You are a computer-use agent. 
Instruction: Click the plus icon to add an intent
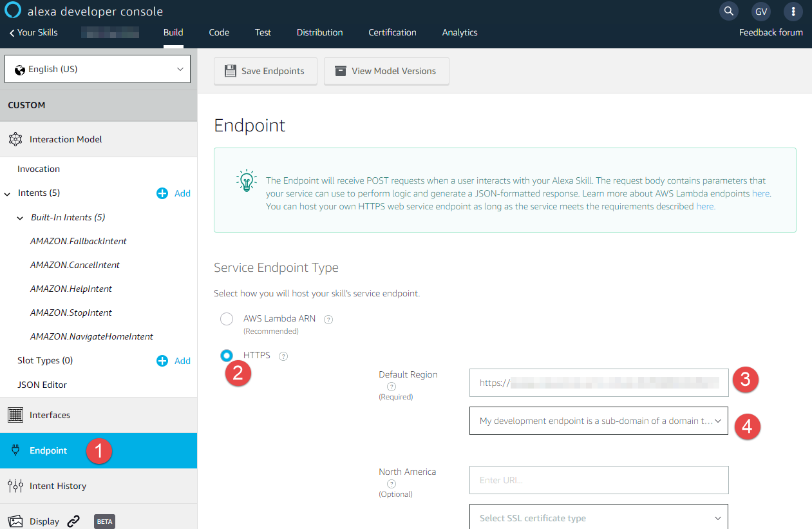162,193
